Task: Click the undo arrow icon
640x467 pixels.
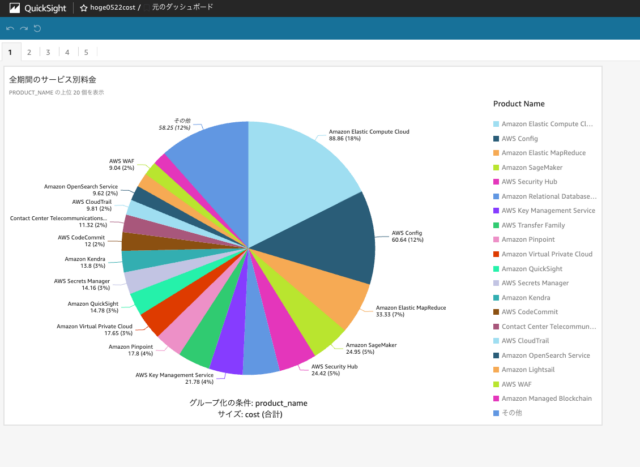Action: 10,29
